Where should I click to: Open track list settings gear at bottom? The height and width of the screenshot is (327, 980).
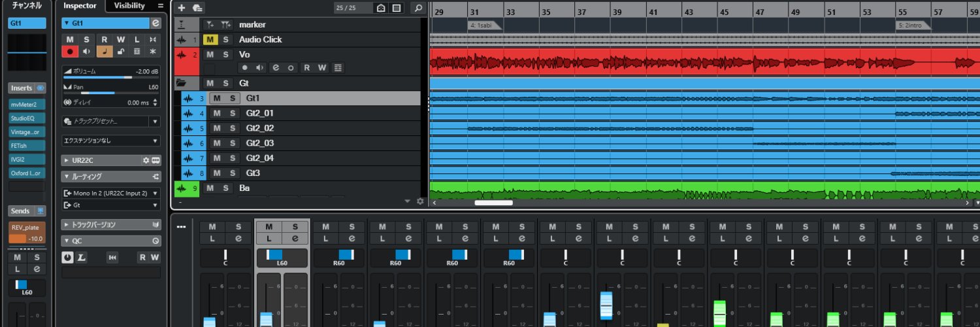point(420,201)
